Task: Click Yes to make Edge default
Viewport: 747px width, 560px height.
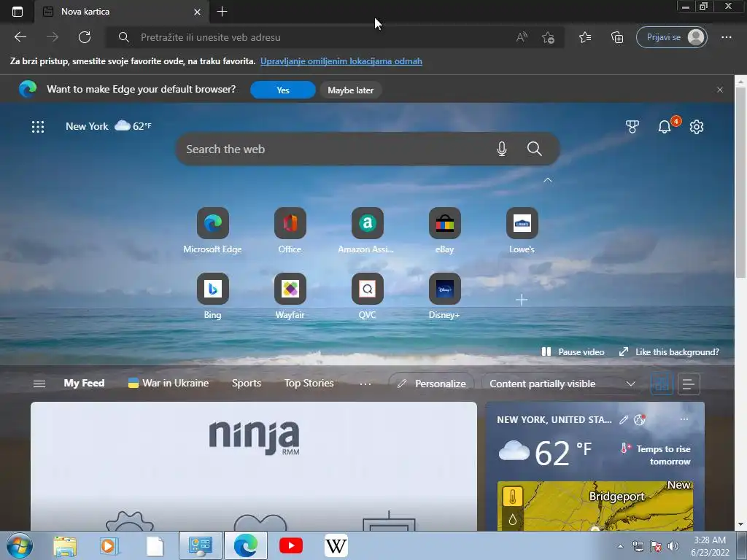Action: tap(283, 90)
